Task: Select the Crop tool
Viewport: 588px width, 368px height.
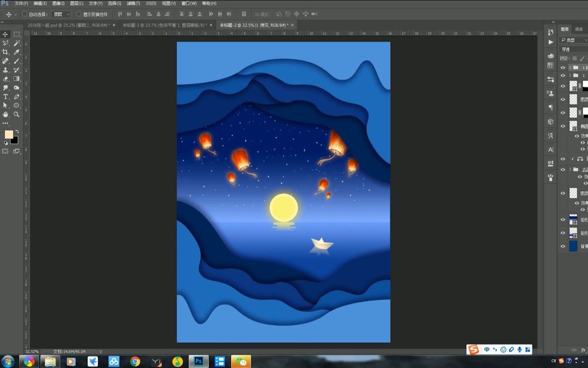Action: 5,52
